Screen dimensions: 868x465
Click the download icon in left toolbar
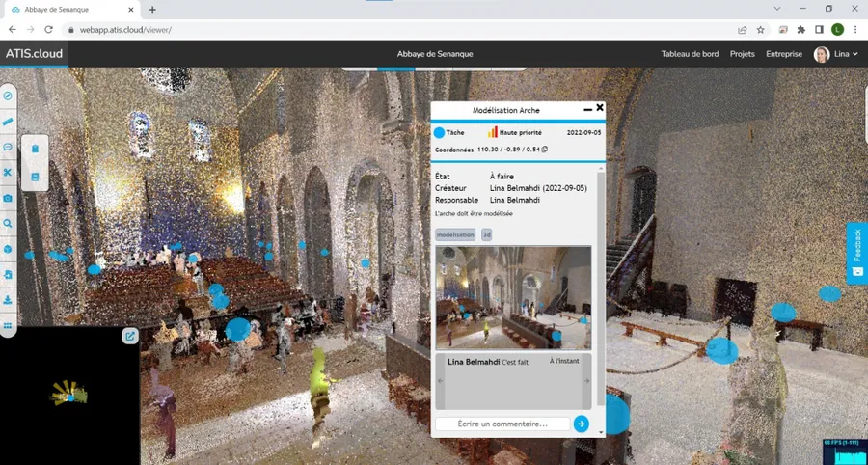click(x=8, y=300)
